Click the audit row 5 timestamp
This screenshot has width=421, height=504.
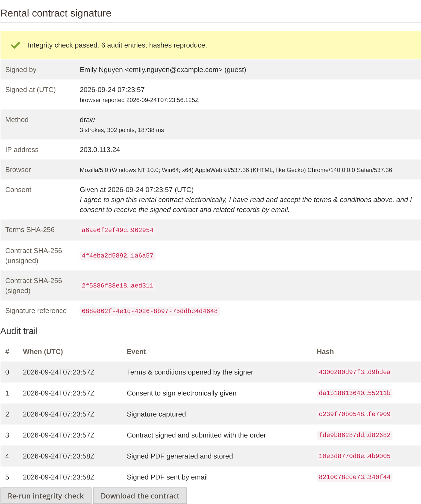pyautogui.click(x=59, y=477)
